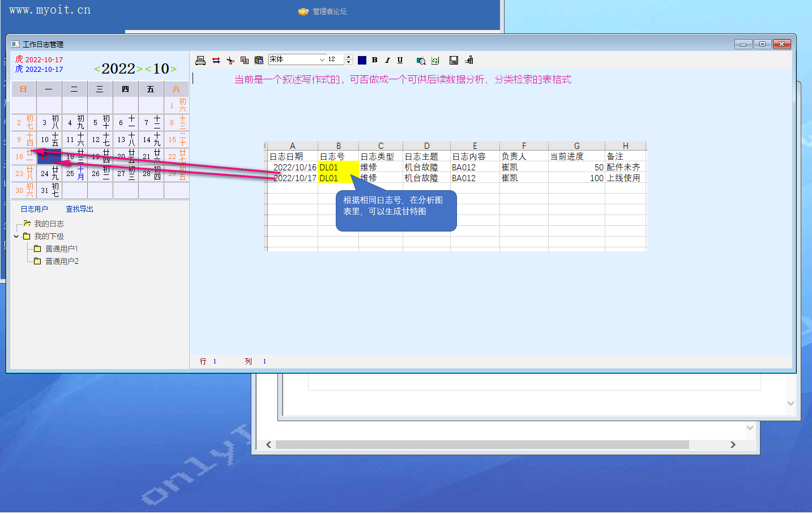
Task: Paste using the clipboard icon
Action: coord(259,61)
